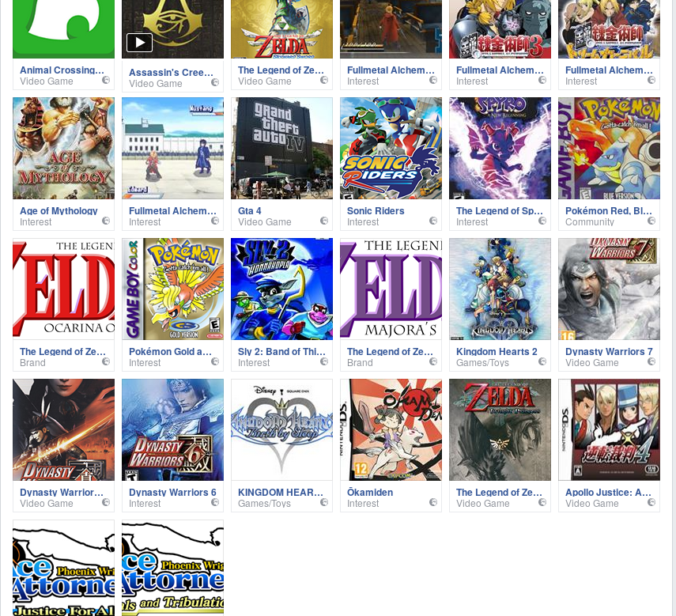Open the Kingdom Hearts 2 link
Viewport: 676px width, 616px height.
click(x=497, y=351)
